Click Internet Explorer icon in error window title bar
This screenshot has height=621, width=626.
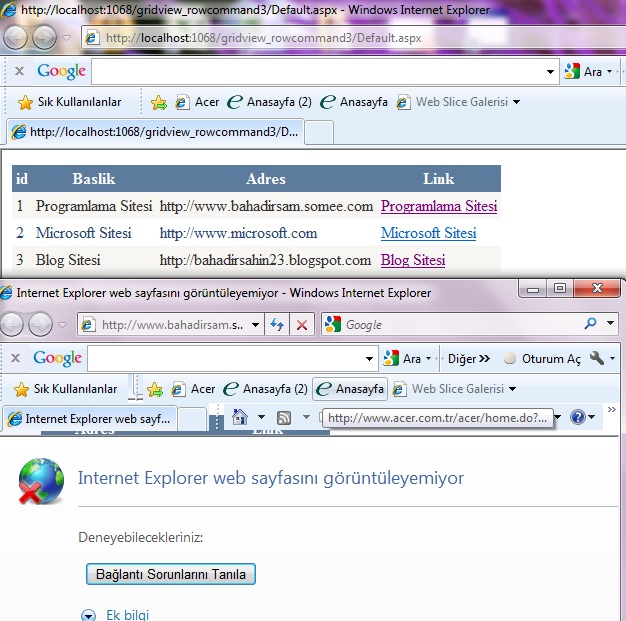[x=6, y=293]
